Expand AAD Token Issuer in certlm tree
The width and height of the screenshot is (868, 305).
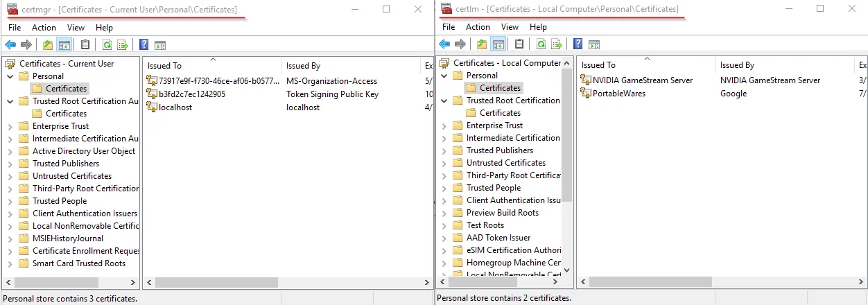pyautogui.click(x=444, y=238)
